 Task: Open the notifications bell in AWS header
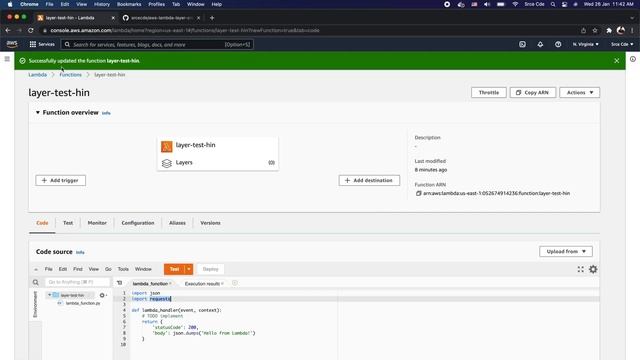[x=540, y=44]
